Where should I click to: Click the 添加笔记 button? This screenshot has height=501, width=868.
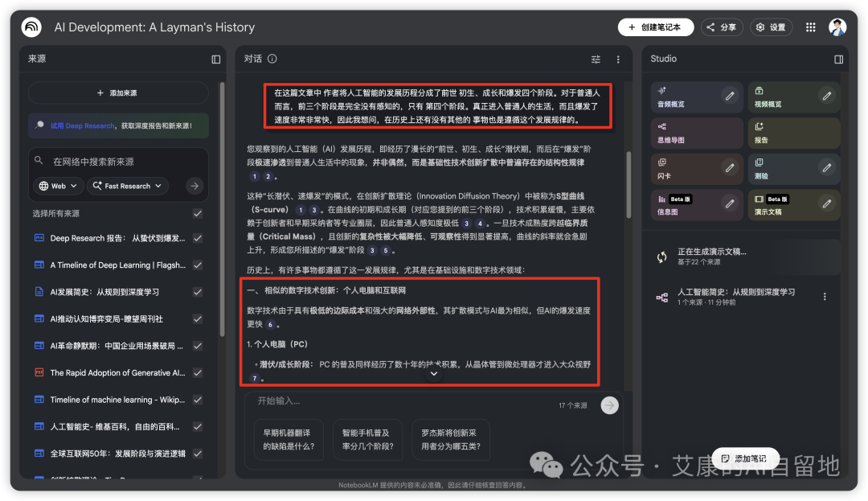point(745,458)
